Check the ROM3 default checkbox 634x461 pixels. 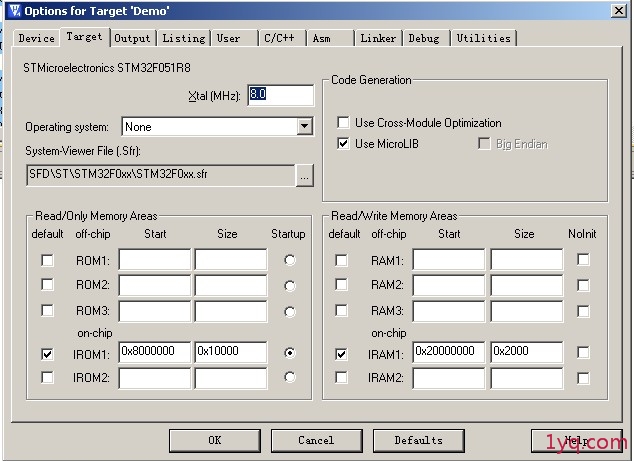[x=47, y=310]
